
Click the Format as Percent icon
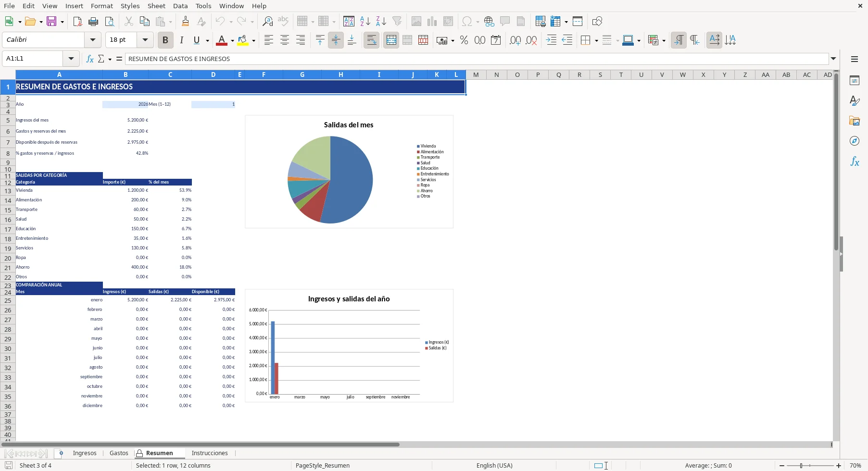click(464, 40)
